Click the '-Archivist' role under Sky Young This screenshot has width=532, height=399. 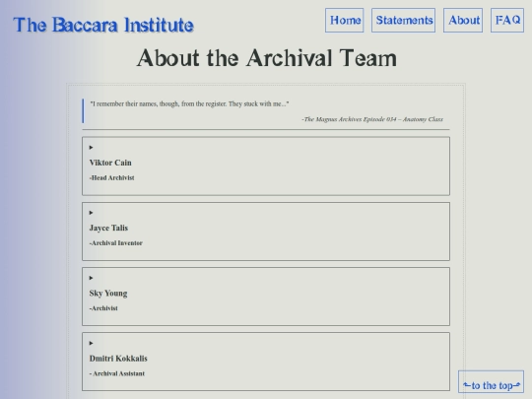tap(103, 308)
